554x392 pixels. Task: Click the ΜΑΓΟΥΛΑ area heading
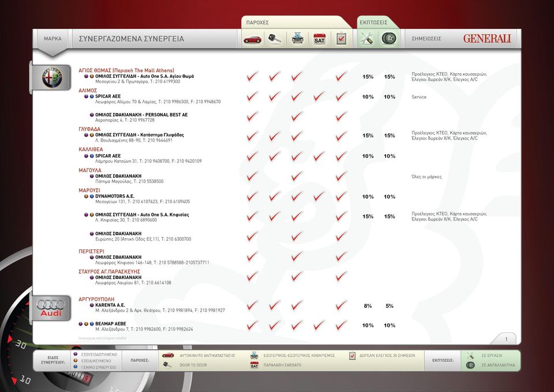click(x=90, y=170)
